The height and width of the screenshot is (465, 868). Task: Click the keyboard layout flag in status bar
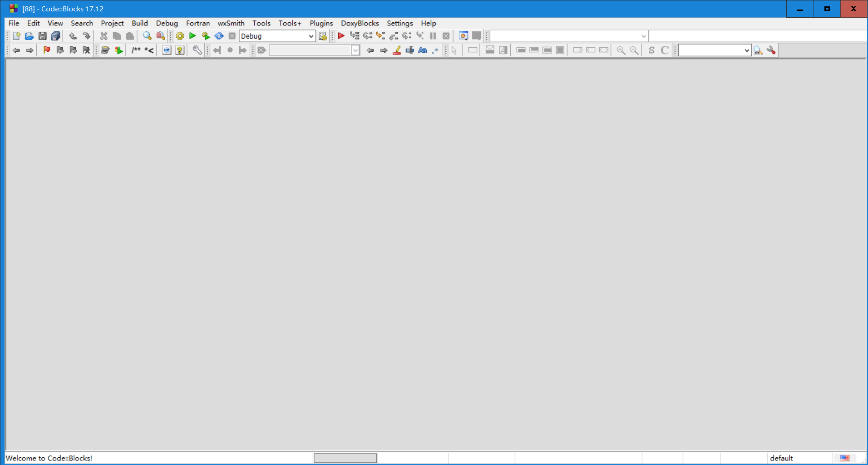pyautogui.click(x=845, y=458)
